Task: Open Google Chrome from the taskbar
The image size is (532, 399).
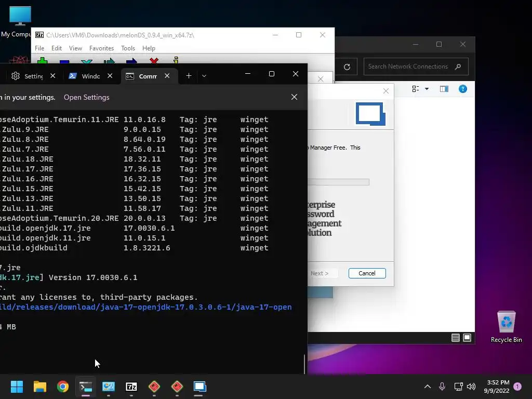Action: pyautogui.click(x=63, y=387)
